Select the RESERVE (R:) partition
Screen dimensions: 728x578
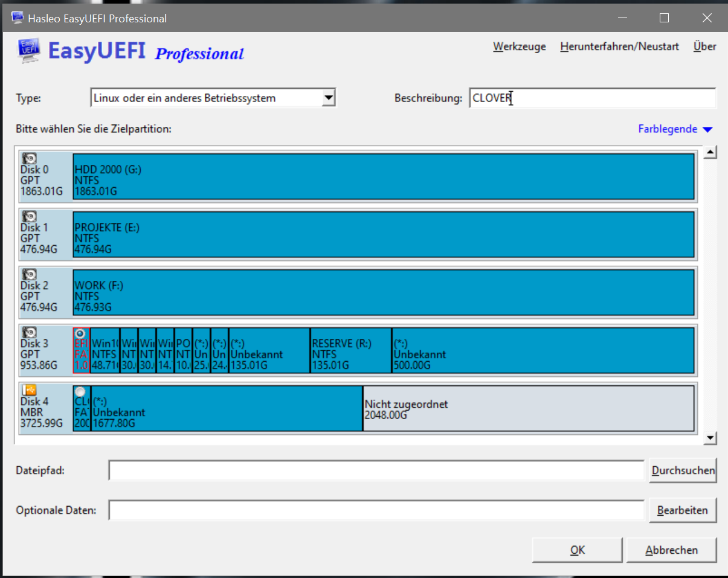[x=351, y=350]
